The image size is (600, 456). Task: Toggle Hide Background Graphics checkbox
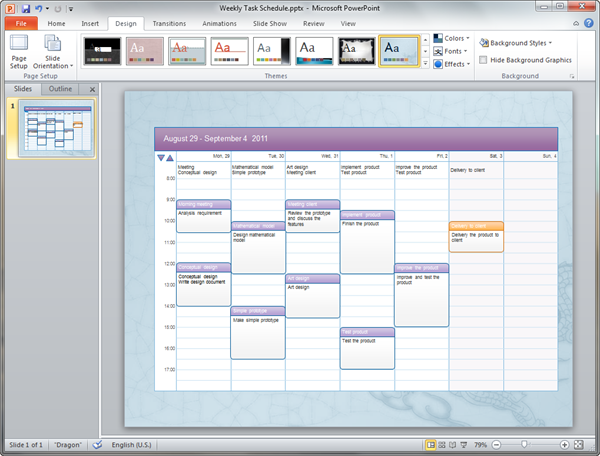(x=483, y=60)
